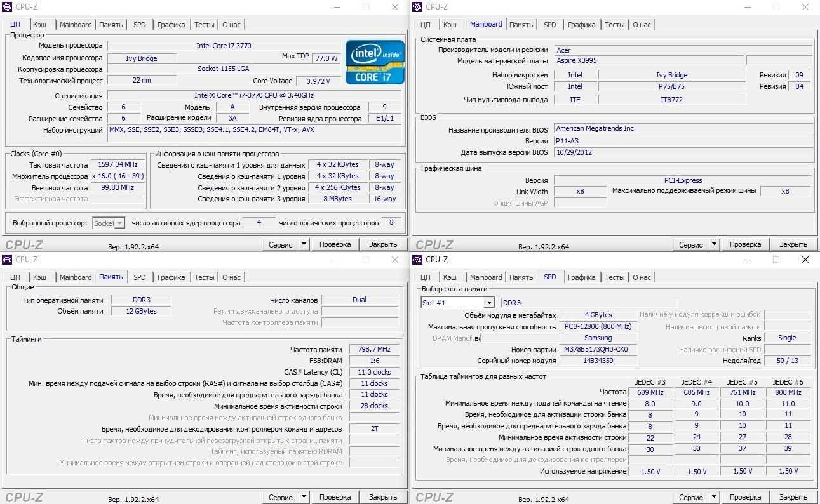
Task: Open Графика tab in processor window
Action: 171,25
